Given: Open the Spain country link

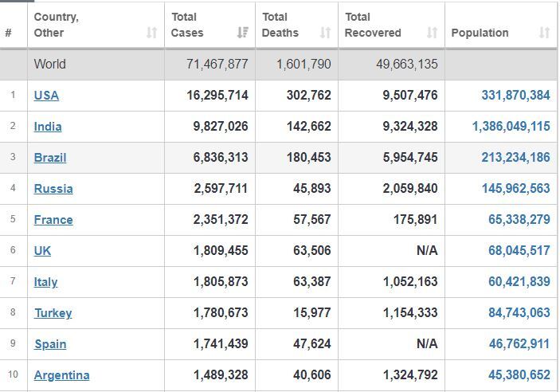Looking at the screenshot, I should pyautogui.click(x=50, y=344).
